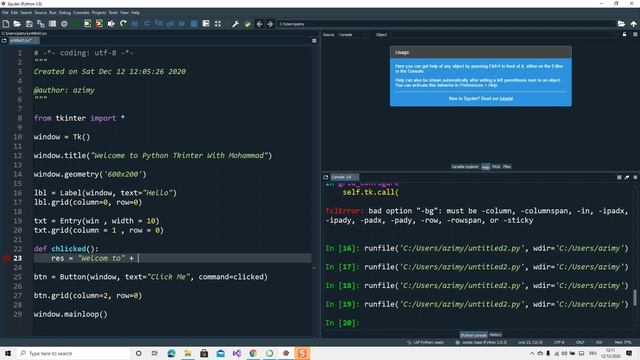Toggle fullscreen mode toolbar icon
Viewport: 640px width, 360px height.
pos(218,24)
